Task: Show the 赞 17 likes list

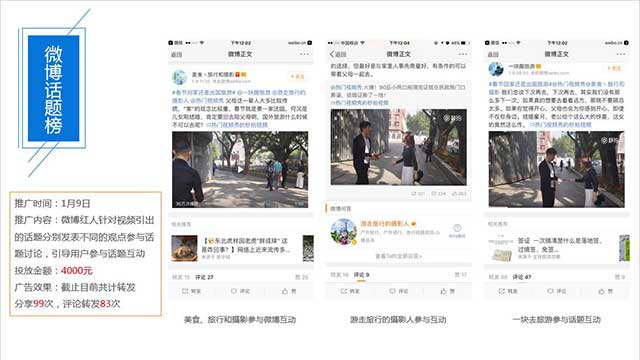Action: tap(460, 275)
